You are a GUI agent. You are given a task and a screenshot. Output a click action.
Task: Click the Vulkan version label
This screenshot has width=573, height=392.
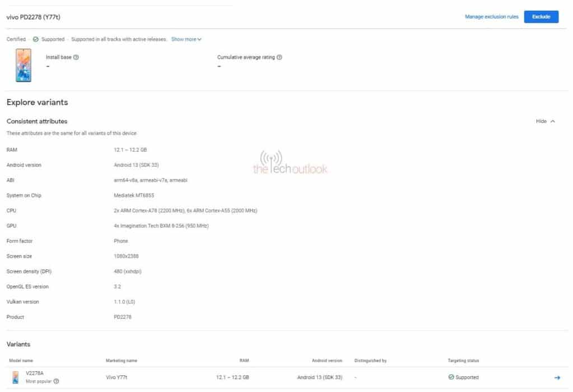pos(22,302)
